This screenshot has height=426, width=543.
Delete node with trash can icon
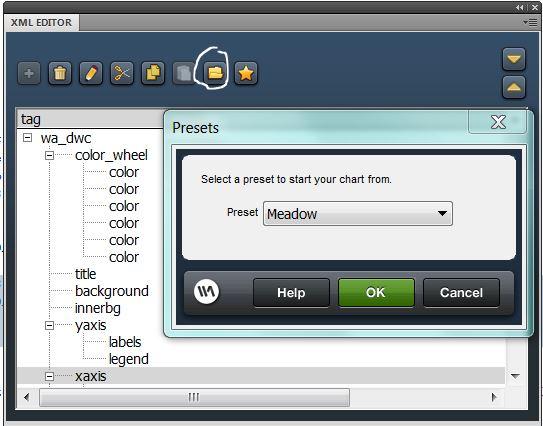(x=60, y=73)
